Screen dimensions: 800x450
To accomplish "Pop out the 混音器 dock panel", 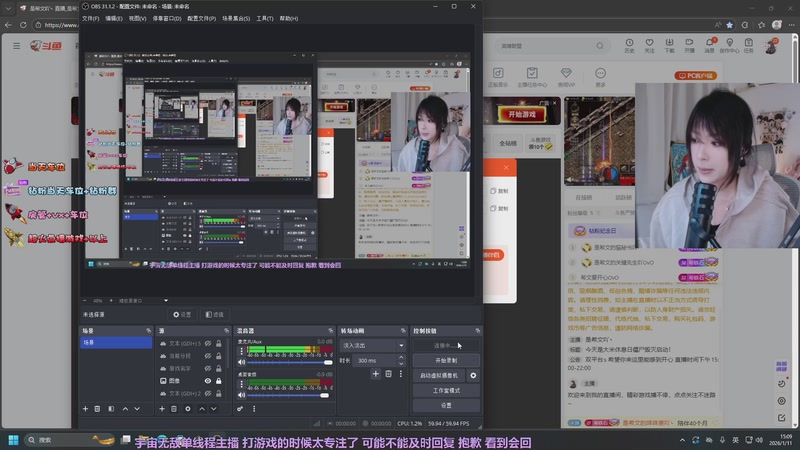I will (331, 331).
